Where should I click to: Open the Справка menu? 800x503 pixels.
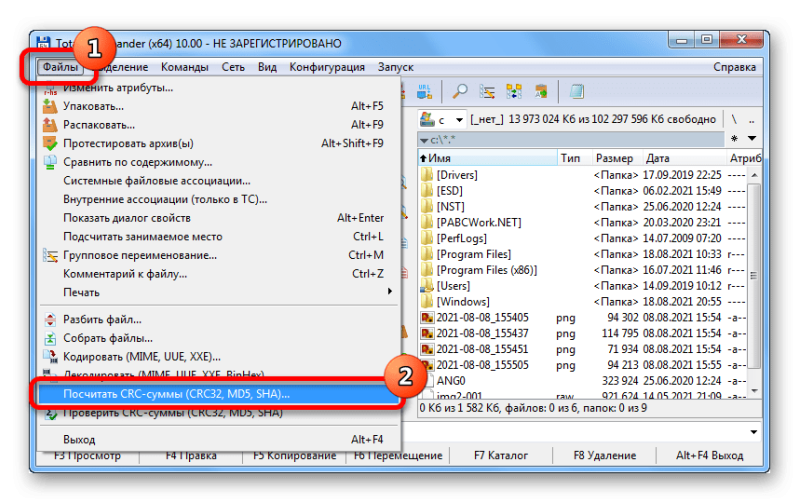point(734,67)
